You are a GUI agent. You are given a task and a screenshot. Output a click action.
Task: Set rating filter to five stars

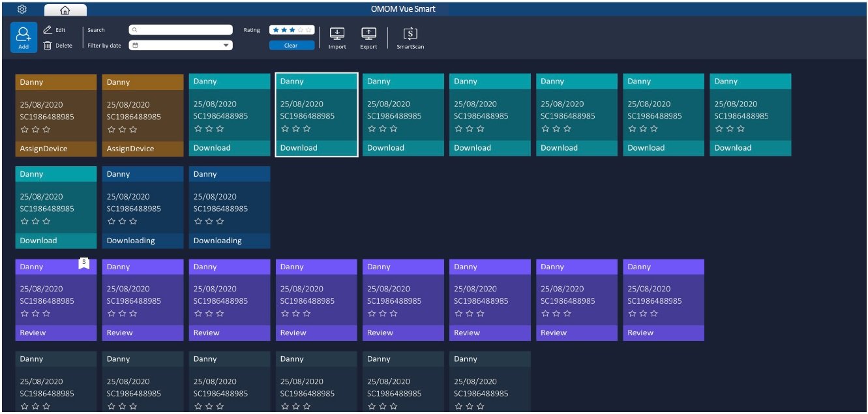tap(310, 30)
